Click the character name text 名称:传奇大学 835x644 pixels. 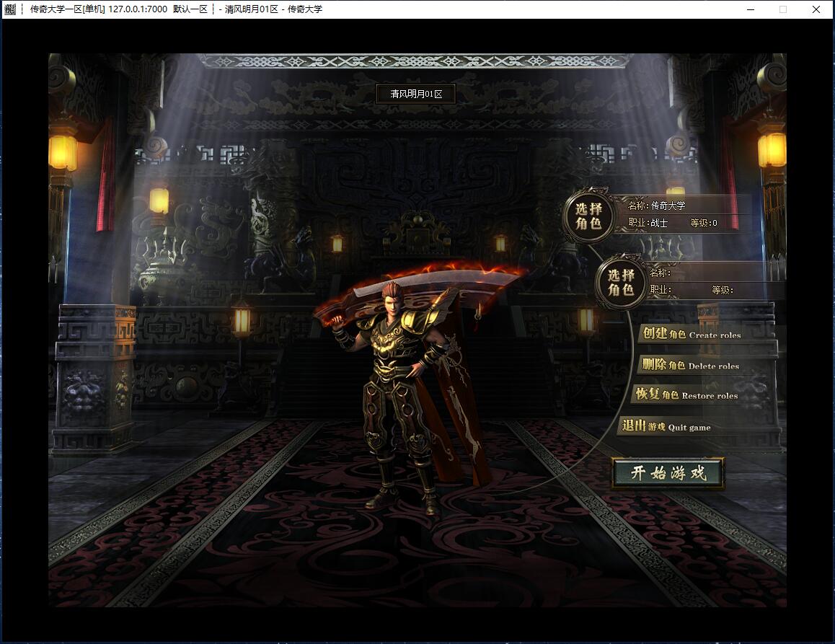(657, 206)
